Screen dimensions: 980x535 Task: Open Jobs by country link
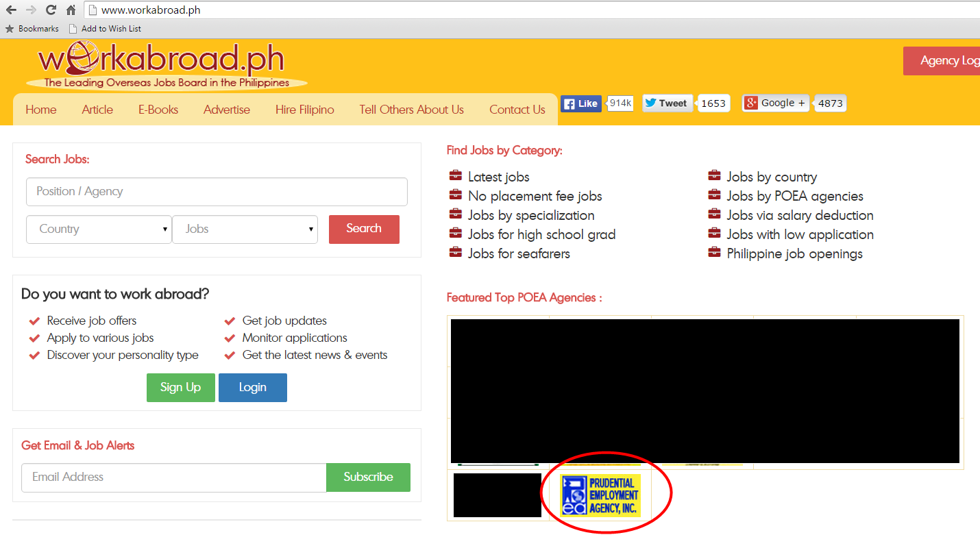(x=772, y=177)
